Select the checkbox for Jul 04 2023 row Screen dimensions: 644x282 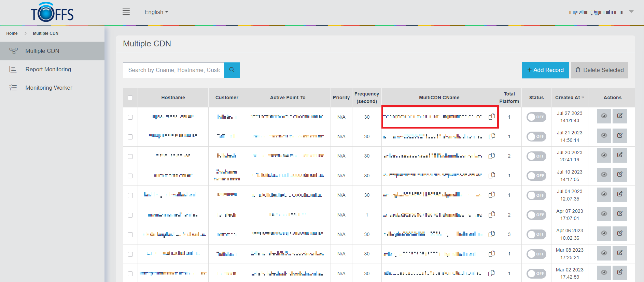(130, 195)
